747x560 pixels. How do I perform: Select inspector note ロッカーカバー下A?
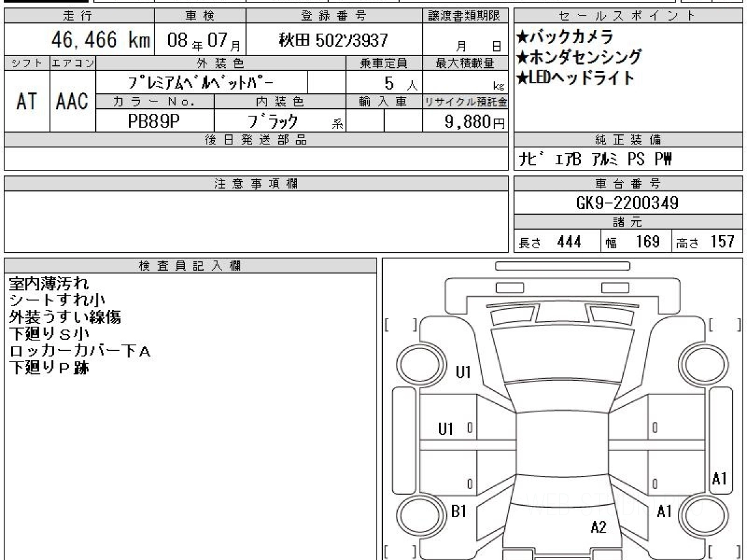pos(80,351)
